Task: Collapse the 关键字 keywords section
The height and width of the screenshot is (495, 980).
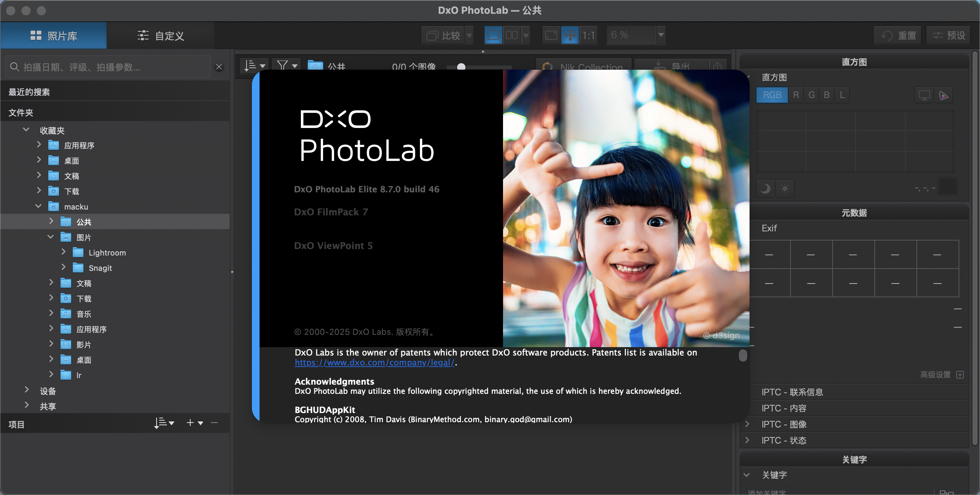Action: pyautogui.click(x=746, y=475)
